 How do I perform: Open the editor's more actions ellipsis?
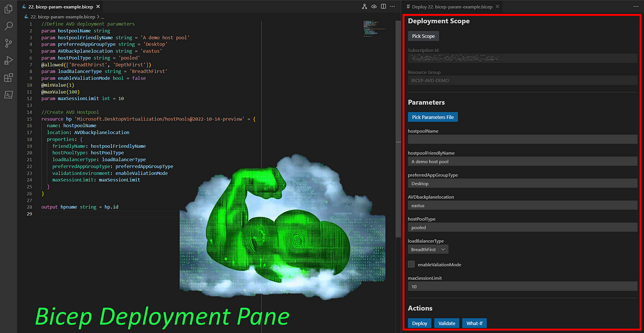393,6
